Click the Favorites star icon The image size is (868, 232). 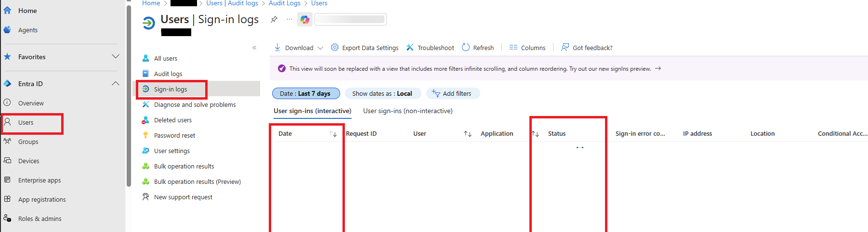click(7, 57)
